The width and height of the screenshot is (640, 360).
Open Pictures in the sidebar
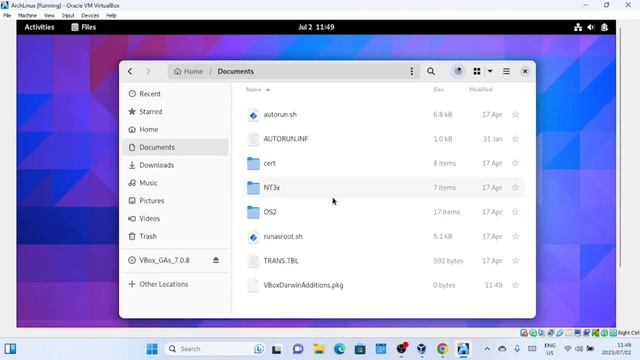[175, 201]
